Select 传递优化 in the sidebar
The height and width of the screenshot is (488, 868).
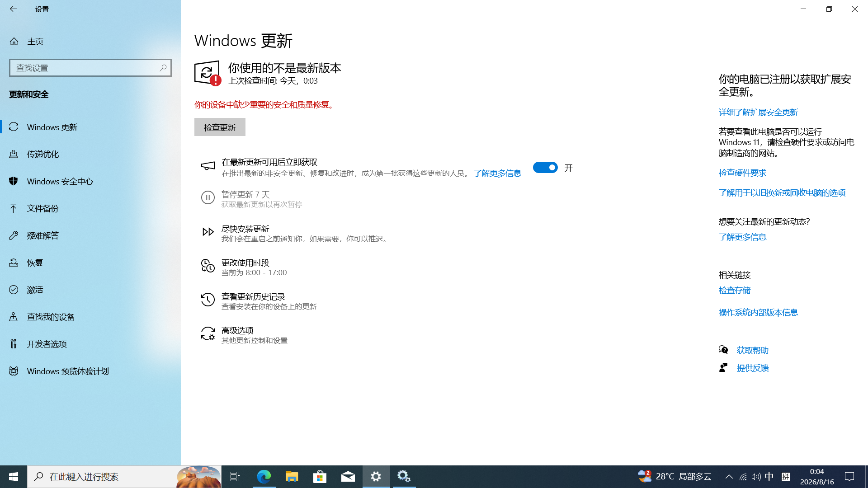(x=90, y=154)
